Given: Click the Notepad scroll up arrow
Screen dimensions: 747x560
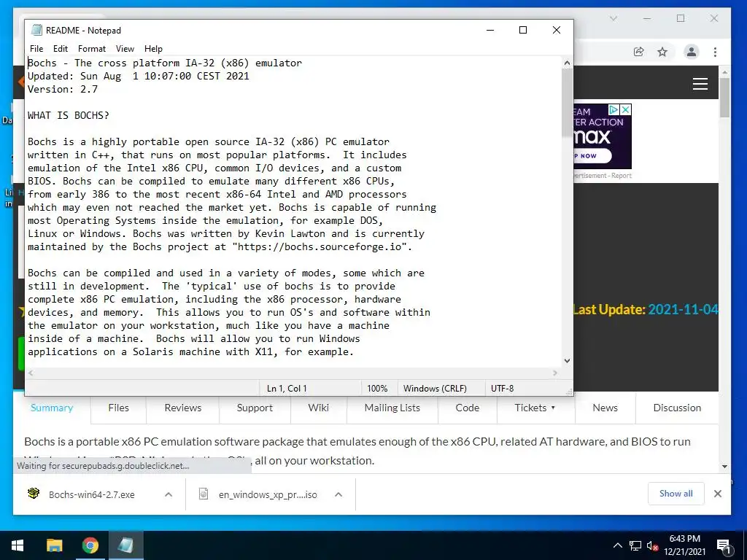Looking at the screenshot, I should 567,63.
